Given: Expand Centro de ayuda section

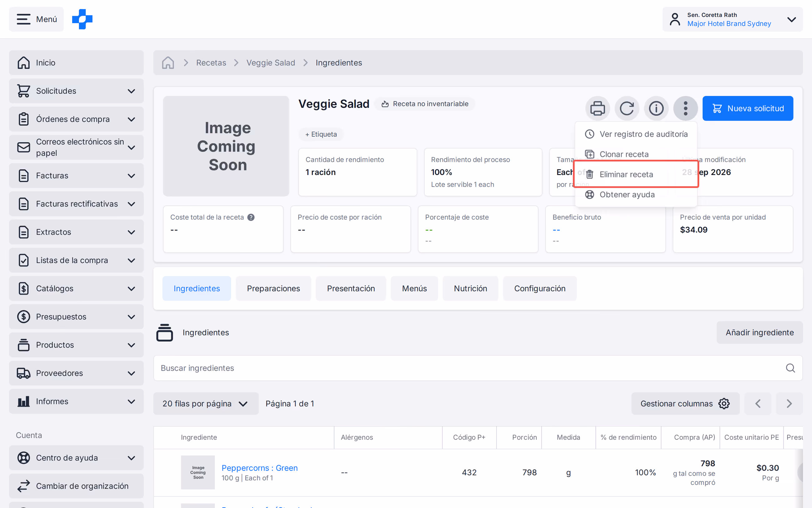Looking at the screenshot, I should click(76, 458).
